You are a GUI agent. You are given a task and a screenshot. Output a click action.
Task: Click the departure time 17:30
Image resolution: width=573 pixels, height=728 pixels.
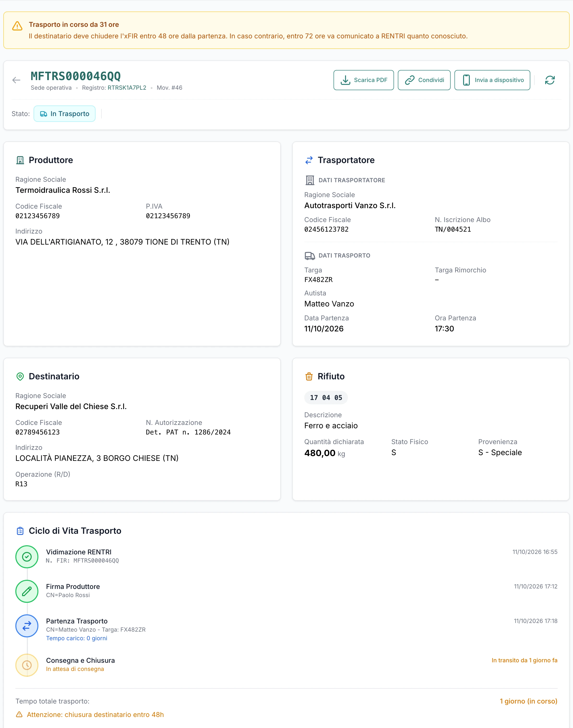[444, 329]
